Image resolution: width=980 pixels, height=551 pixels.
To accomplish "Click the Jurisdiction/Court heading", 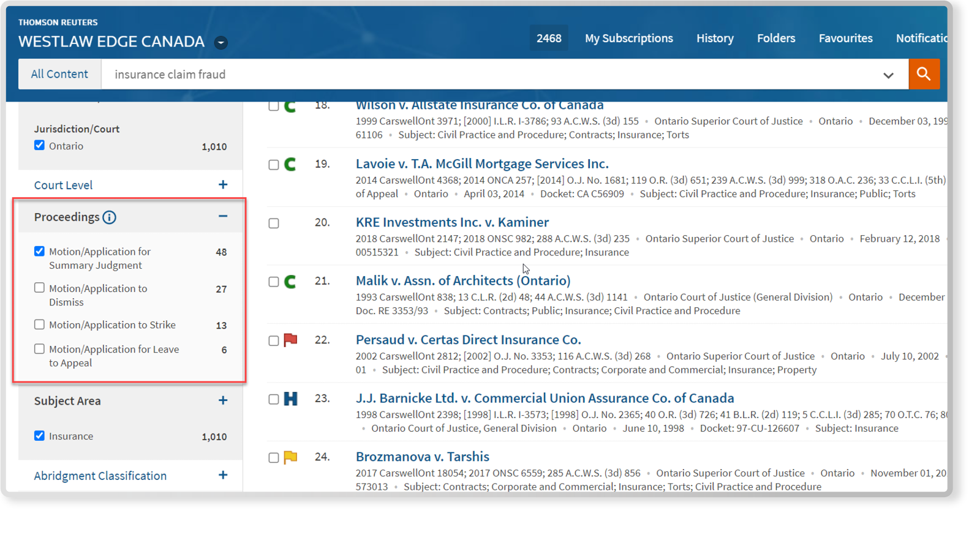I will (77, 129).
